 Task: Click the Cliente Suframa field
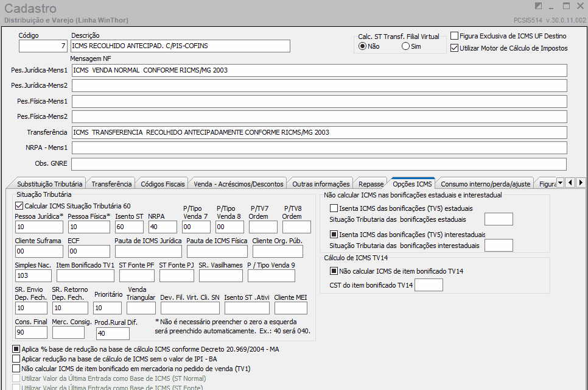click(x=39, y=252)
